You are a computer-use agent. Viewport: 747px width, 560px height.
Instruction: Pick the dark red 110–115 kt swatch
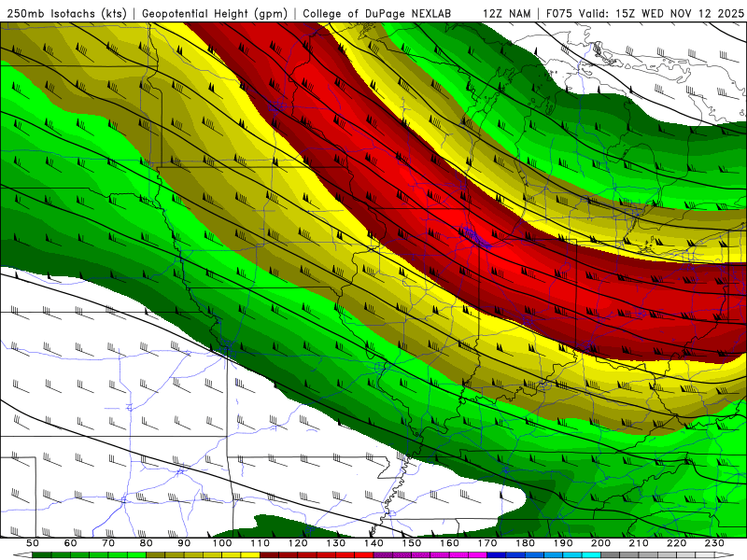click(x=269, y=554)
